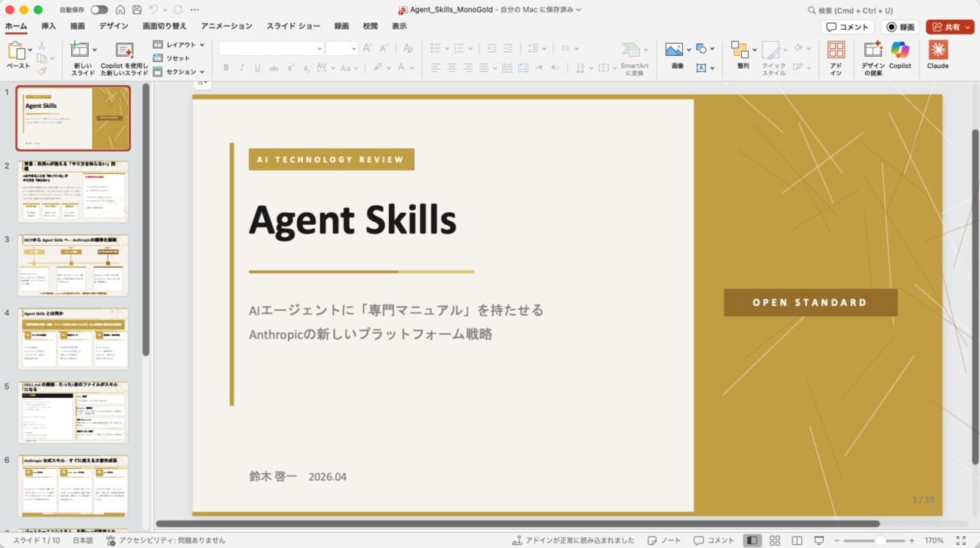Toggle Subscript formatting

tap(306, 68)
